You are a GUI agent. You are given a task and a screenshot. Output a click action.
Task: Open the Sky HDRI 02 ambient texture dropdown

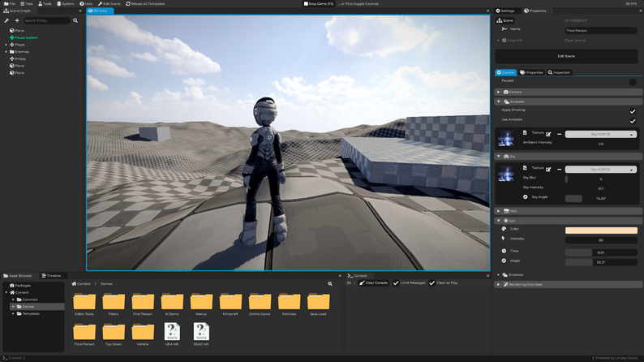pos(600,134)
